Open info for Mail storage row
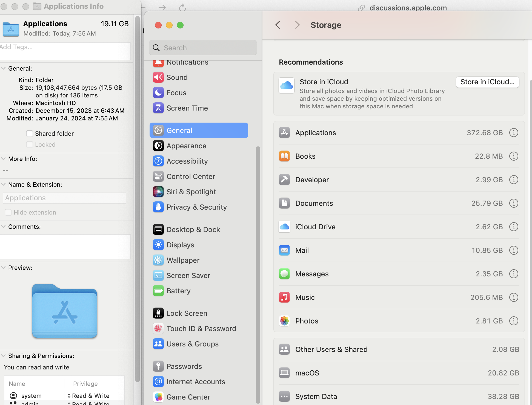 514,250
